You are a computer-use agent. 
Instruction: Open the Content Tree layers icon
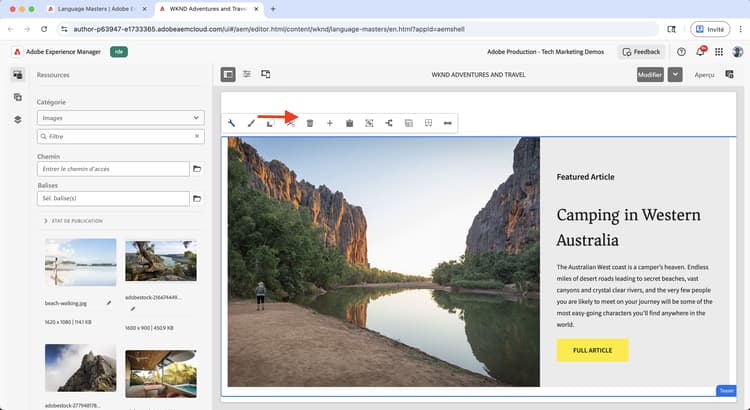coord(18,120)
